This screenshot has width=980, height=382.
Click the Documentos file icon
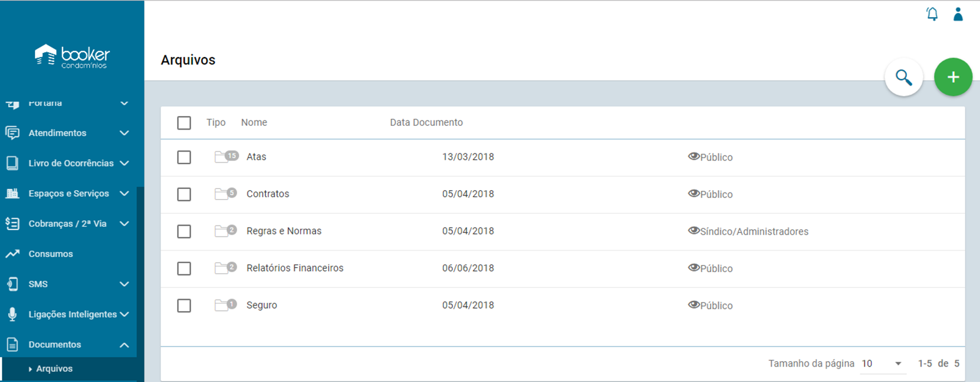point(12,345)
